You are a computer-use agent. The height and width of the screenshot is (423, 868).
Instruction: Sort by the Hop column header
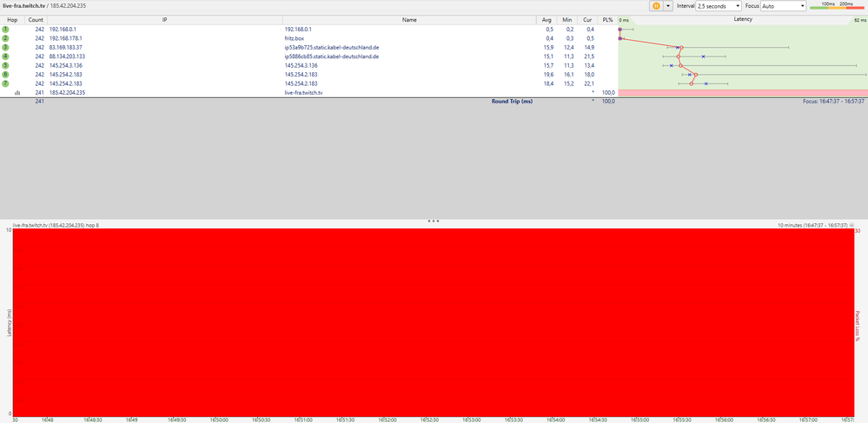(12, 20)
